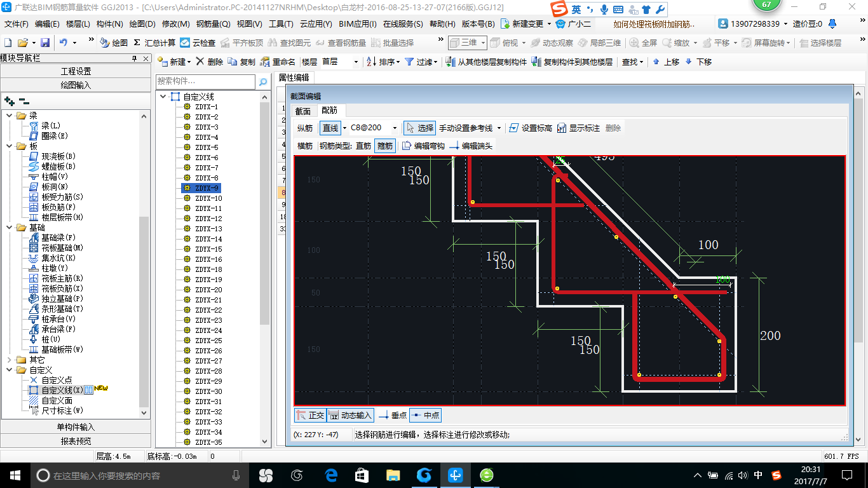The width and height of the screenshot is (868, 488).
Task: Toggle 动态输入 dynamic input
Action: click(351, 416)
